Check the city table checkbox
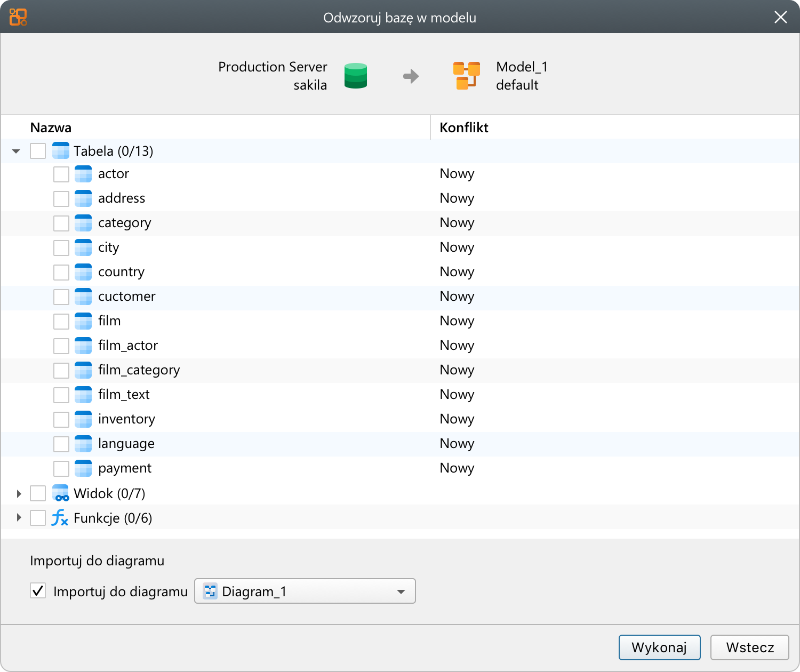The image size is (800, 672). (61, 248)
